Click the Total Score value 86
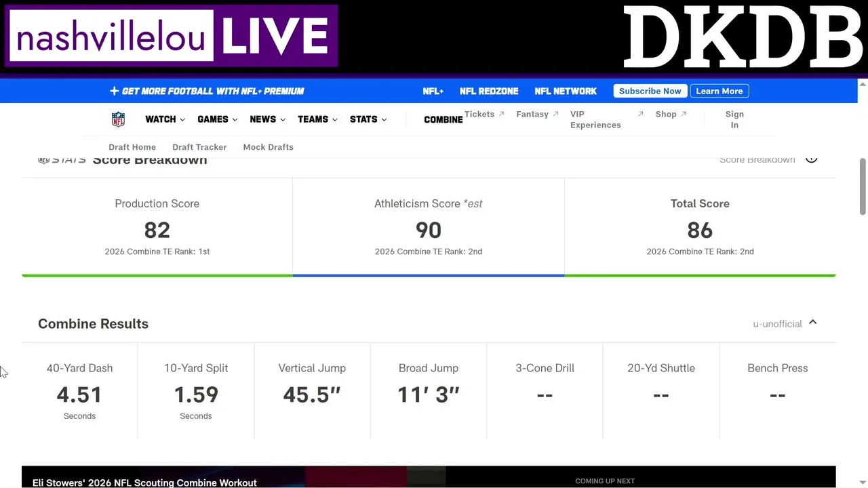The width and height of the screenshot is (868, 488). click(700, 230)
